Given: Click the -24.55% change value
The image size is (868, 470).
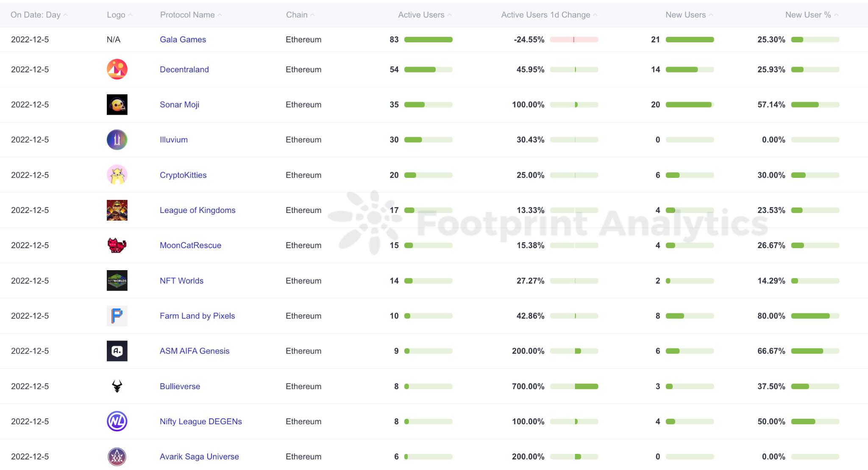Looking at the screenshot, I should pos(529,39).
